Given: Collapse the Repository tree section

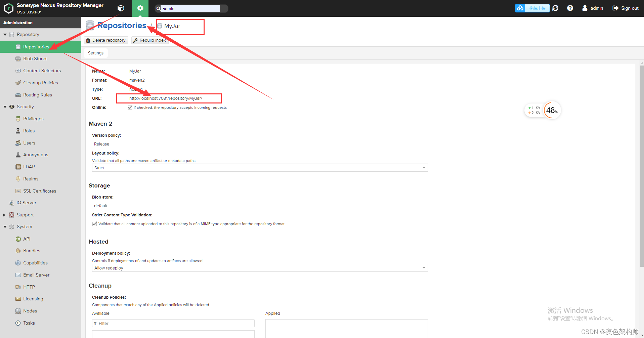Looking at the screenshot, I should [5, 35].
